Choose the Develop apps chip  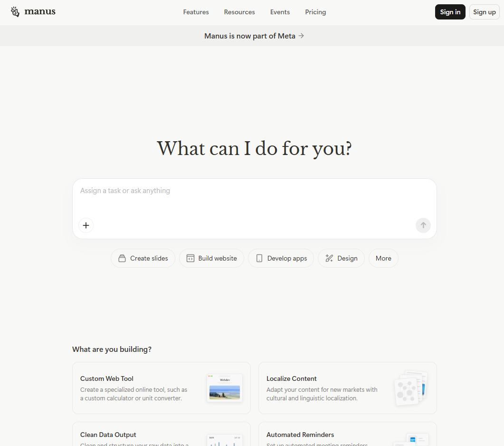(281, 258)
